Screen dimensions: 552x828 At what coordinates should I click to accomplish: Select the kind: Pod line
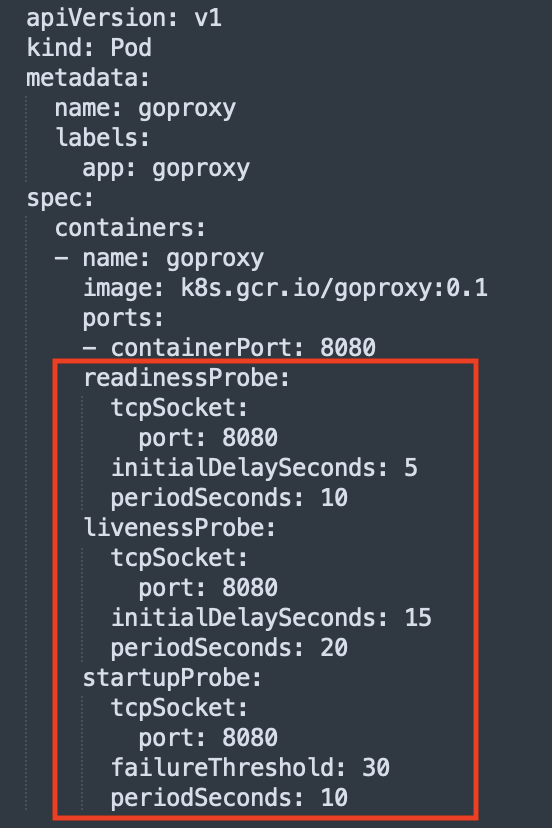(89, 48)
